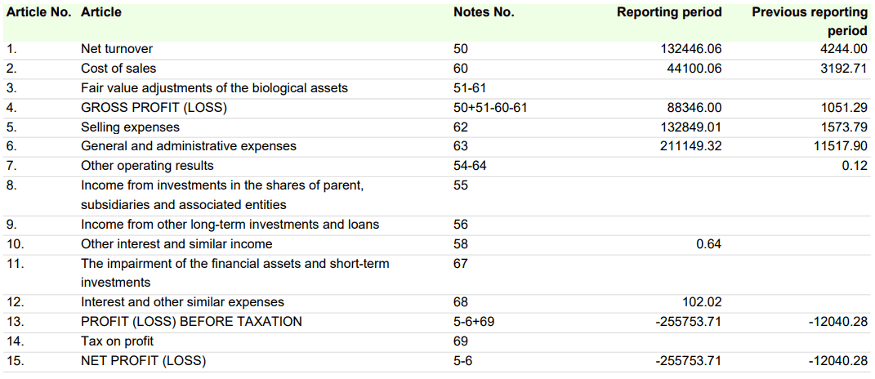Click the Net turnover article row label
The height and width of the screenshot is (379, 875).
(117, 49)
